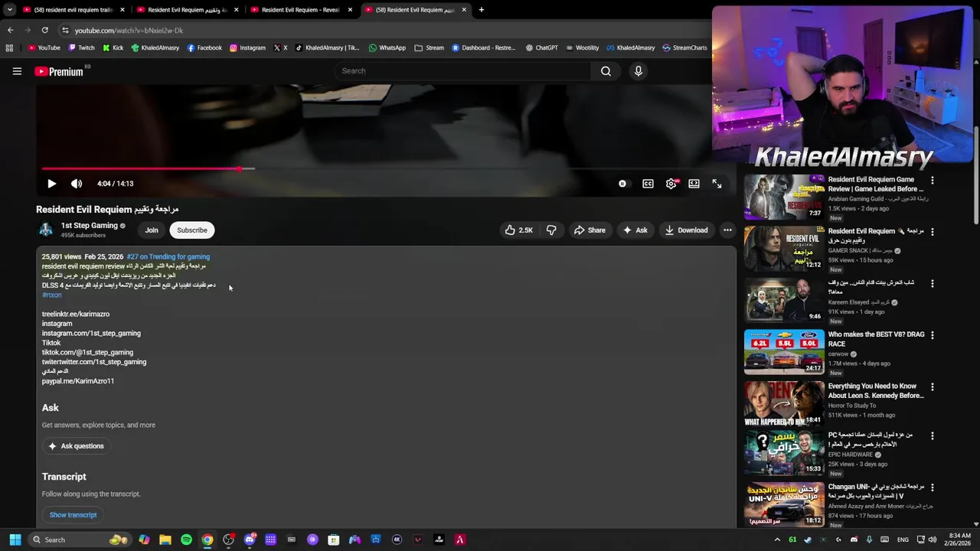This screenshot has height=551, width=980.
Task: Download the video
Action: tap(686, 230)
